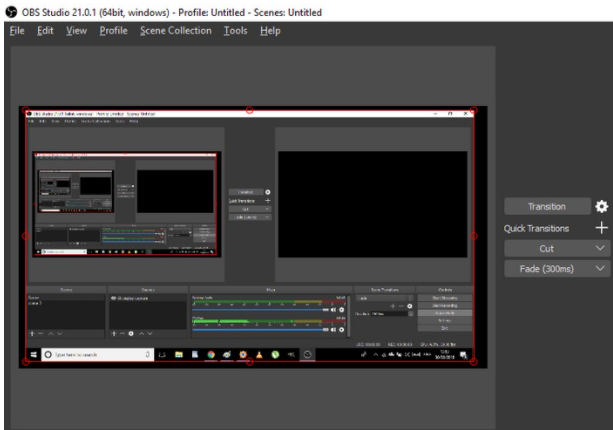This screenshot has height=430, width=613.
Task: Click the Duration stepper in captured Scene Transitions
Action: point(410,314)
